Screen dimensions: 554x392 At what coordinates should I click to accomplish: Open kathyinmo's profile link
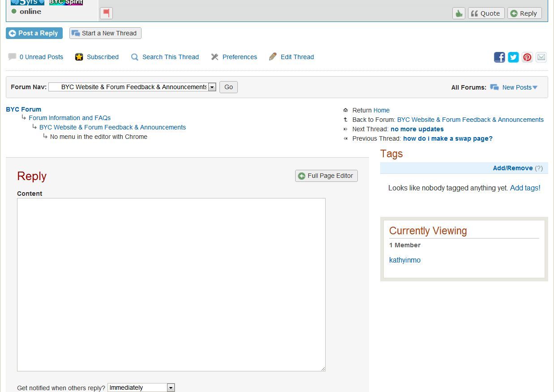(x=404, y=260)
